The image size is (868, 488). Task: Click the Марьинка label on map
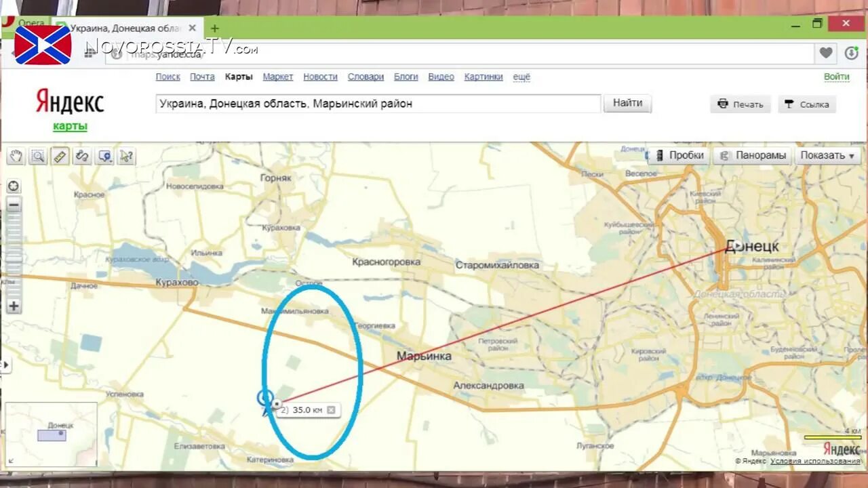(x=424, y=356)
